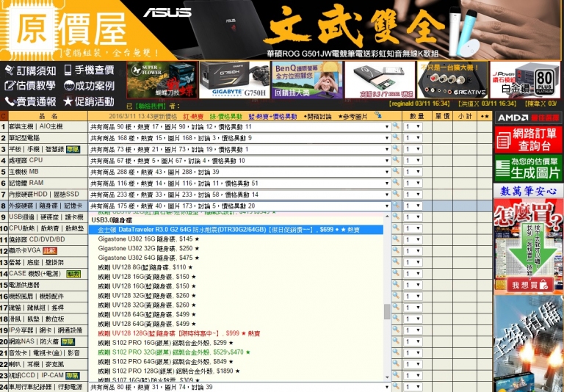The image size is (564, 392).
Task: Click the 聯購 tag on 網路NAS row
Action: (68, 341)
